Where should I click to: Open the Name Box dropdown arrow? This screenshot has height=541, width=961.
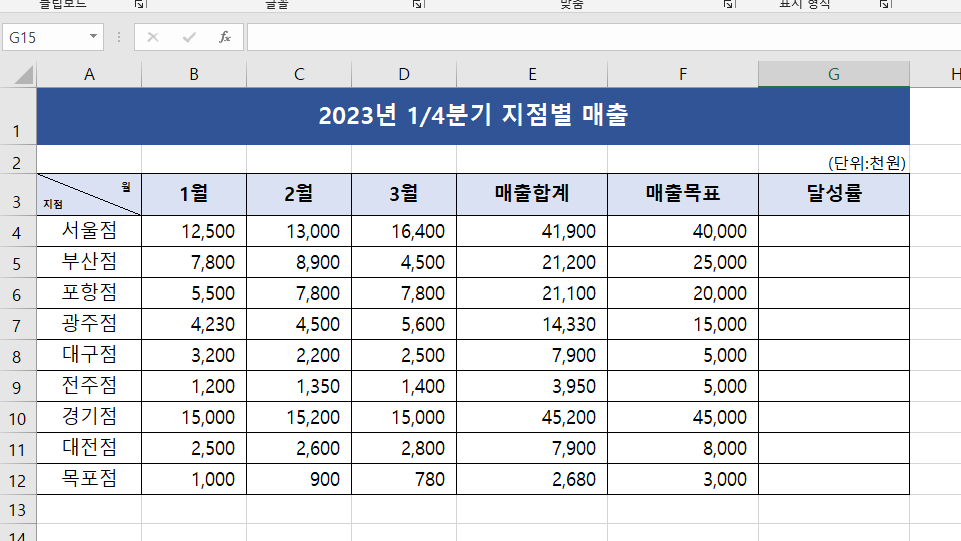point(93,37)
